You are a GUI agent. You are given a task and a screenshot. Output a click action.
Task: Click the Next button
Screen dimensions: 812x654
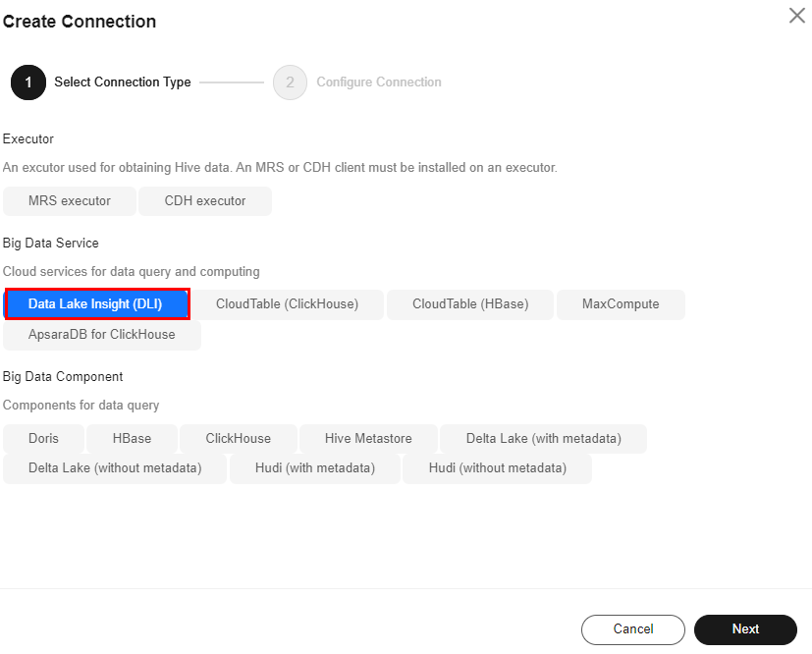click(x=745, y=629)
